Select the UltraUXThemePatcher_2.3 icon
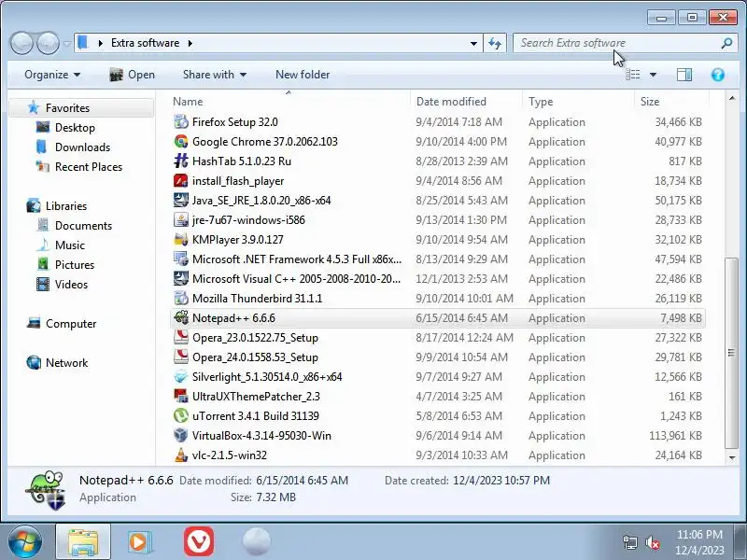This screenshot has height=560, width=747. 181,396
